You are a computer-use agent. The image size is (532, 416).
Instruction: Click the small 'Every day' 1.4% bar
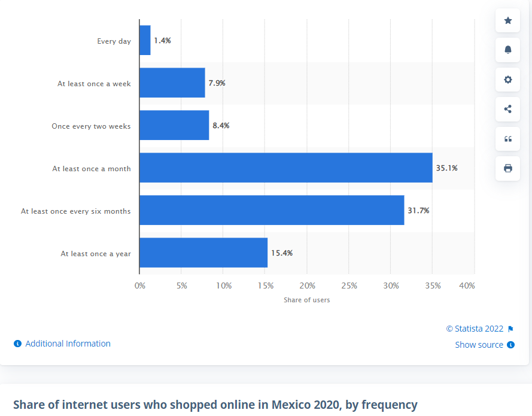(145, 41)
